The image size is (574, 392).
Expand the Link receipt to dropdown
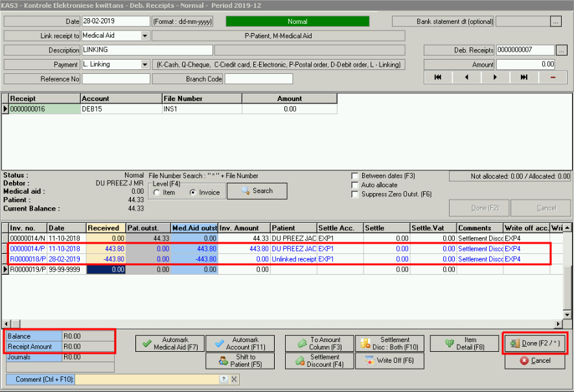(x=144, y=36)
